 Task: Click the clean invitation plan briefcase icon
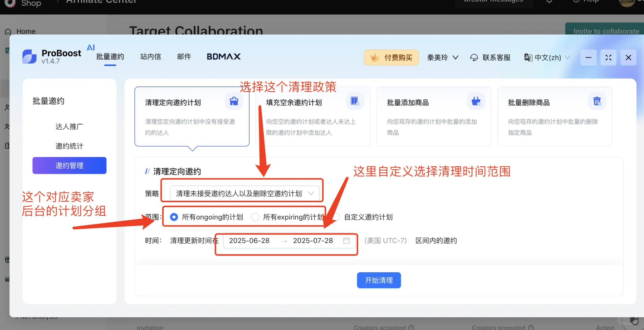coord(234,101)
